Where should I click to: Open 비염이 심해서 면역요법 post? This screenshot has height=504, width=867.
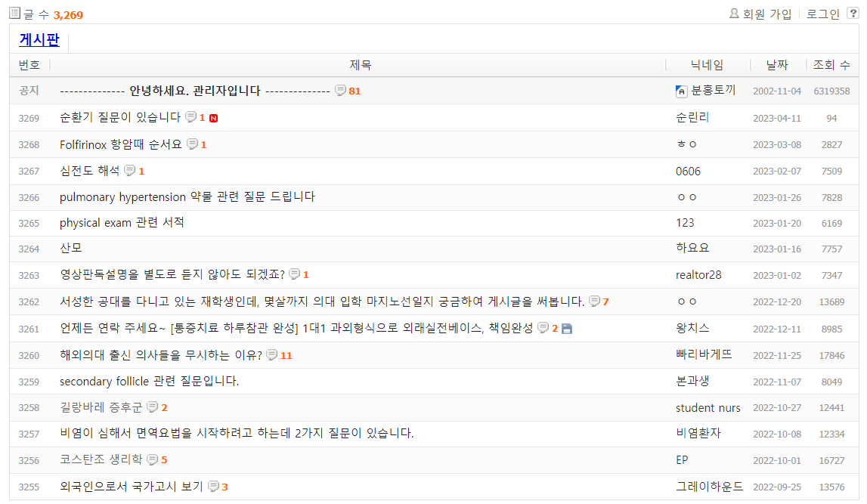pos(237,433)
